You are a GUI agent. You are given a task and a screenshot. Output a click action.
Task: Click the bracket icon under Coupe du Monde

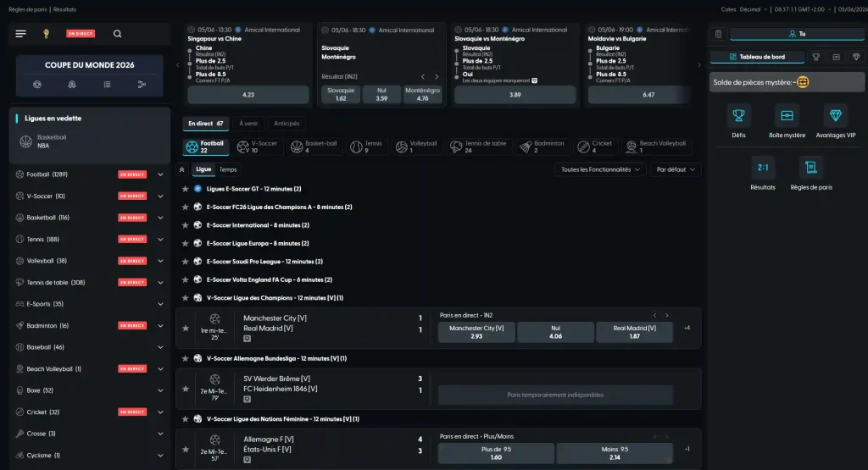point(142,85)
